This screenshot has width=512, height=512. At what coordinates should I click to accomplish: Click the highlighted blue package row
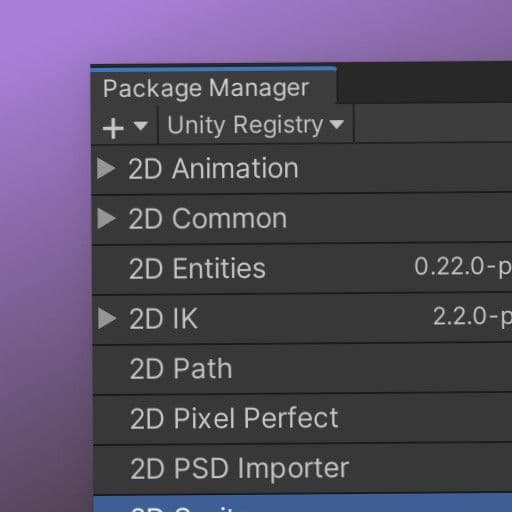coord(303,504)
